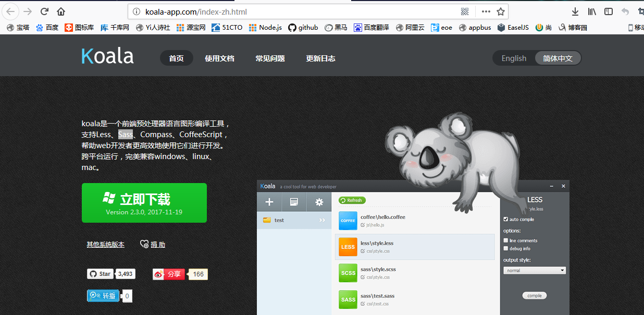The image size is (644, 315).
Task: Open the 3,493 star count
Action: pos(126,274)
